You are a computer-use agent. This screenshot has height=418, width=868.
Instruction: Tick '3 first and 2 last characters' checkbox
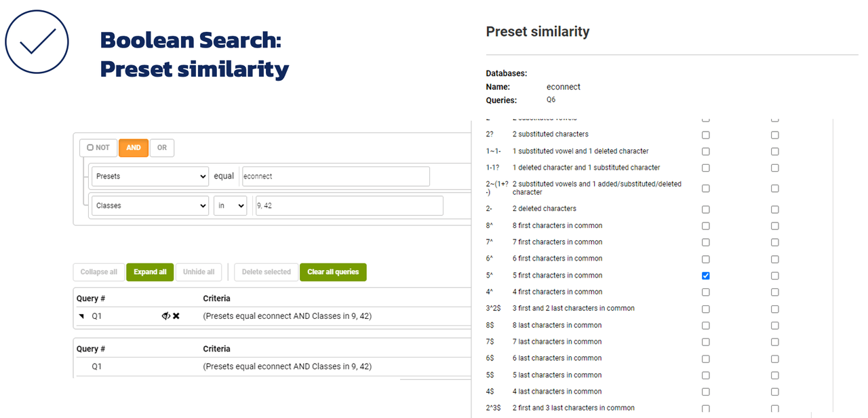(x=706, y=309)
